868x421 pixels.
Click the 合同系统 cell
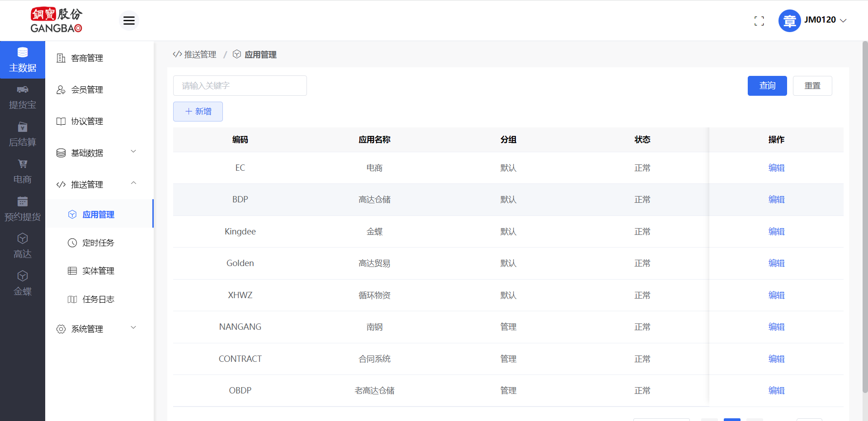pos(374,359)
